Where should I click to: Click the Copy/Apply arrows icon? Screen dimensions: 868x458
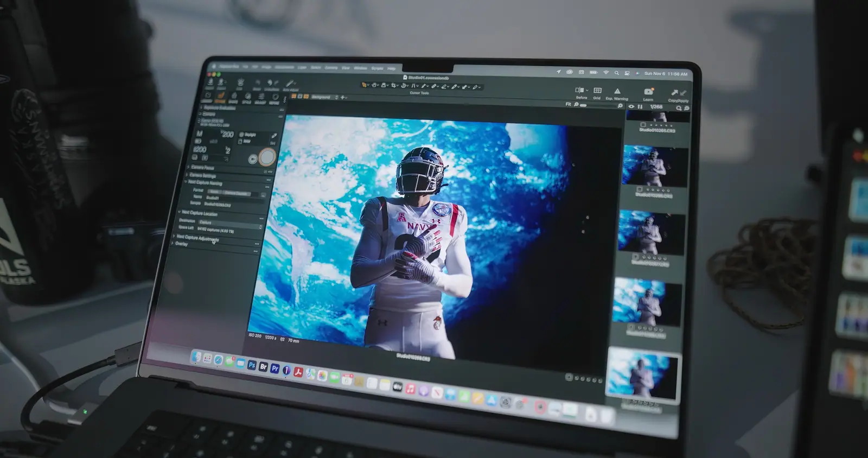[679, 93]
